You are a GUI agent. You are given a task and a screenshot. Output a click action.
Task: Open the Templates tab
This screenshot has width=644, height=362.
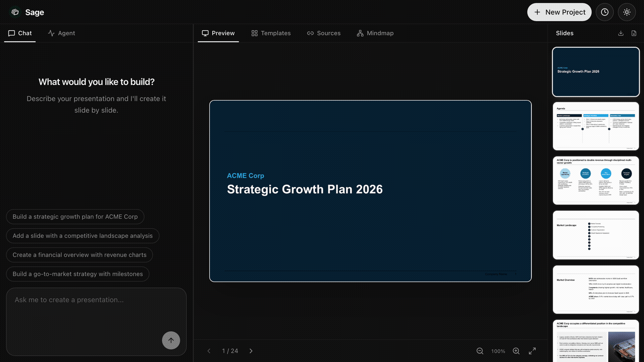271,33
